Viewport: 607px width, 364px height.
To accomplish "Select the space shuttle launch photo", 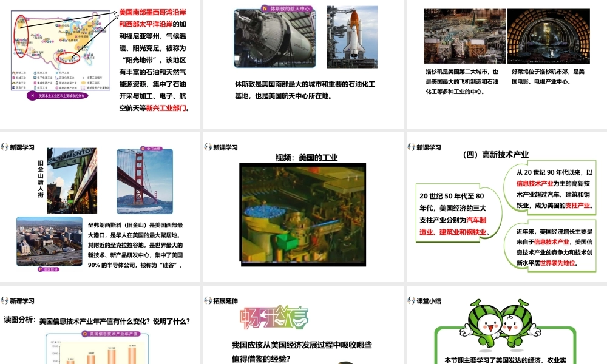I will 352,37.
